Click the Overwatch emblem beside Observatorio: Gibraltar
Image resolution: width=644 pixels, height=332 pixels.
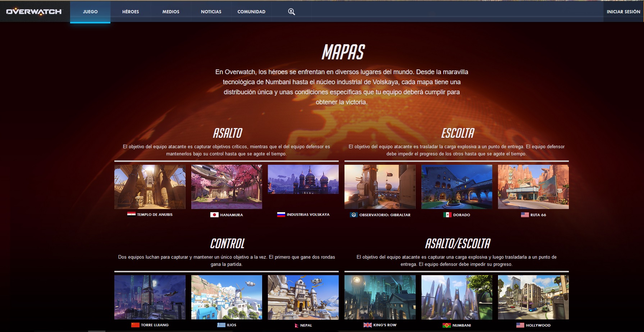pos(354,215)
